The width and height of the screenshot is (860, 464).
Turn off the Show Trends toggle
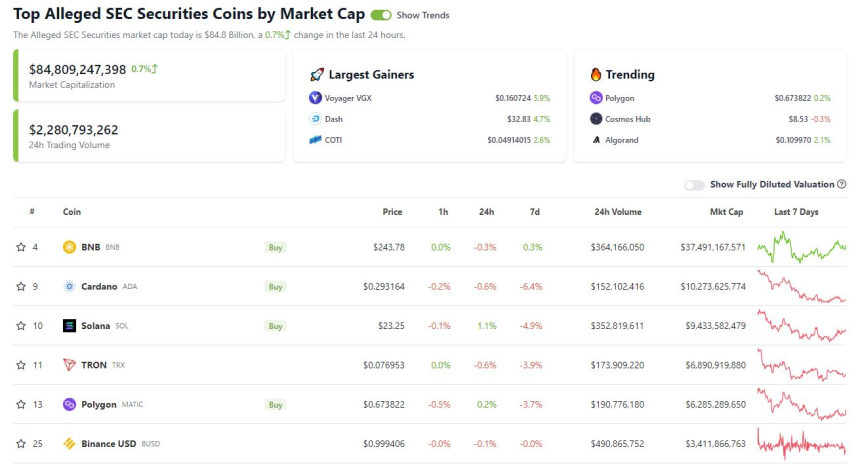point(381,16)
